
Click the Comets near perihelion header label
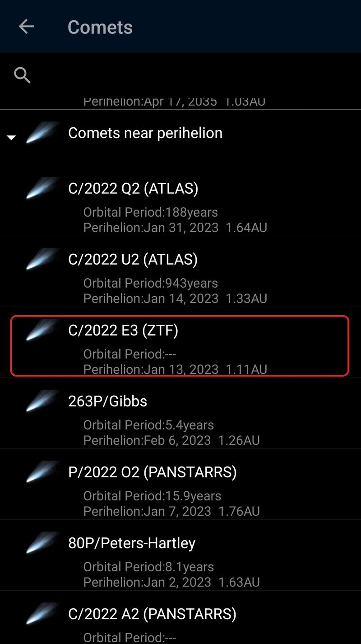point(145,133)
